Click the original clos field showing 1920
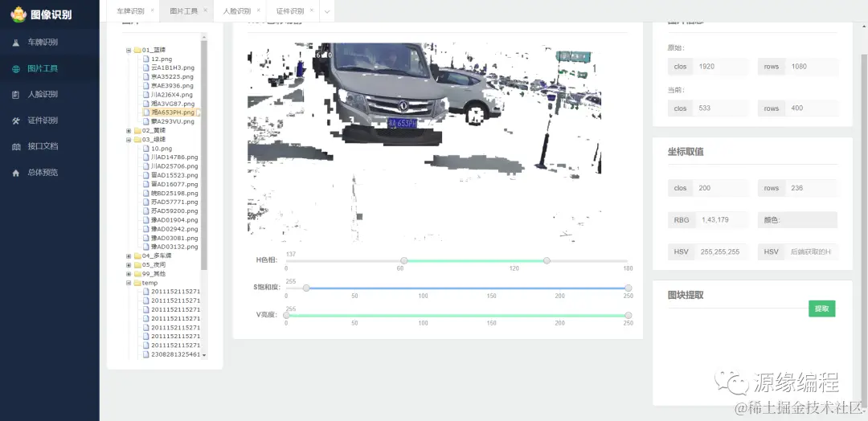Screen dimensions: 868x421 coord(721,67)
